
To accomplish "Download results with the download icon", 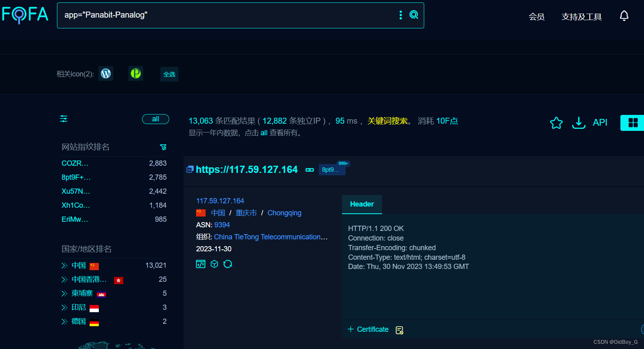I will coord(578,122).
